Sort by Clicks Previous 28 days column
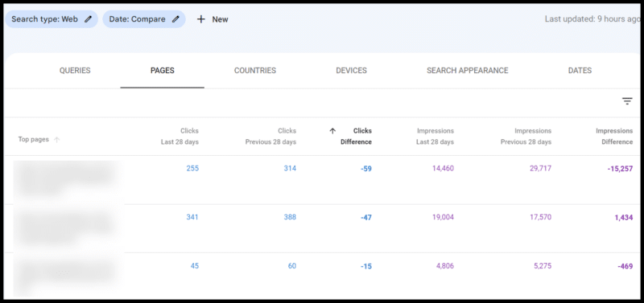The width and height of the screenshot is (644, 303). pos(270,137)
